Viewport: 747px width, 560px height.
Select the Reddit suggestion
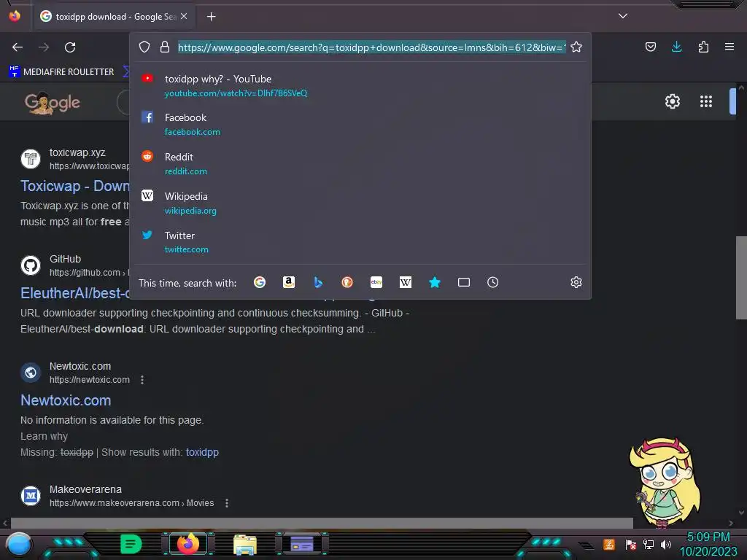pos(360,163)
